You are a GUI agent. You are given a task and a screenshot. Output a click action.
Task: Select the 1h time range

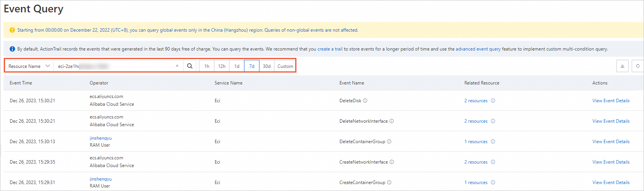pyautogui.click(x=207, y=66)
